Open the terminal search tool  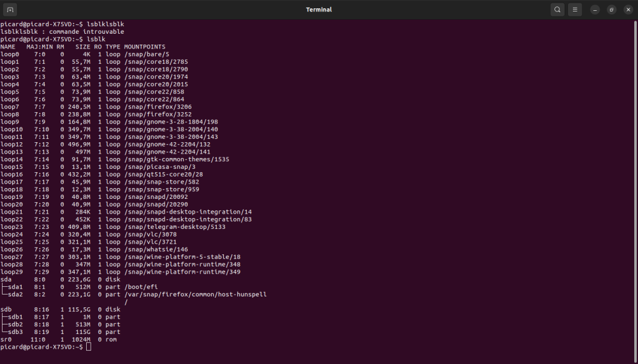(x=558, y=10)
